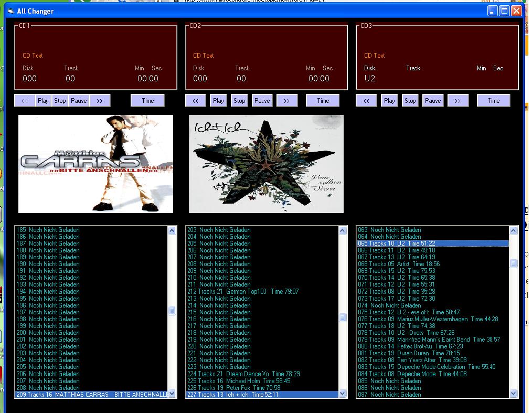Maximize the All Changer window
The image size is (532, 413).
point(505,11)
